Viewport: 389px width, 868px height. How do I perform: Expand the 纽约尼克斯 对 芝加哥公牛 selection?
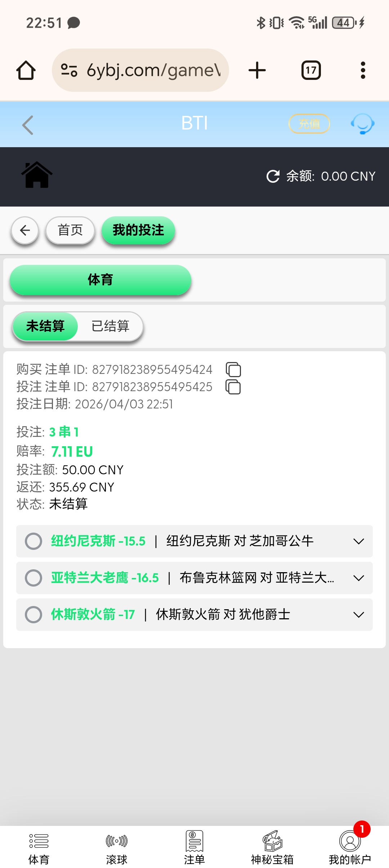click(358, 541)
